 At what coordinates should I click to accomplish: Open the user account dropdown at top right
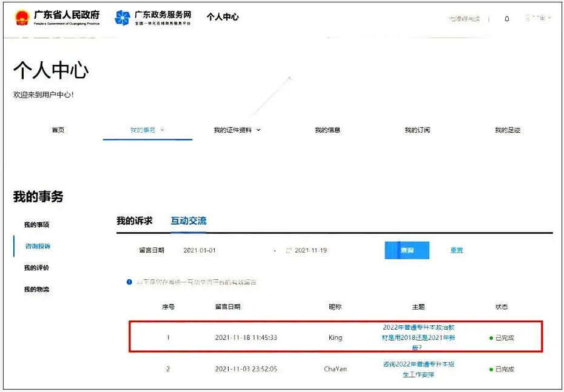[537, 19]
